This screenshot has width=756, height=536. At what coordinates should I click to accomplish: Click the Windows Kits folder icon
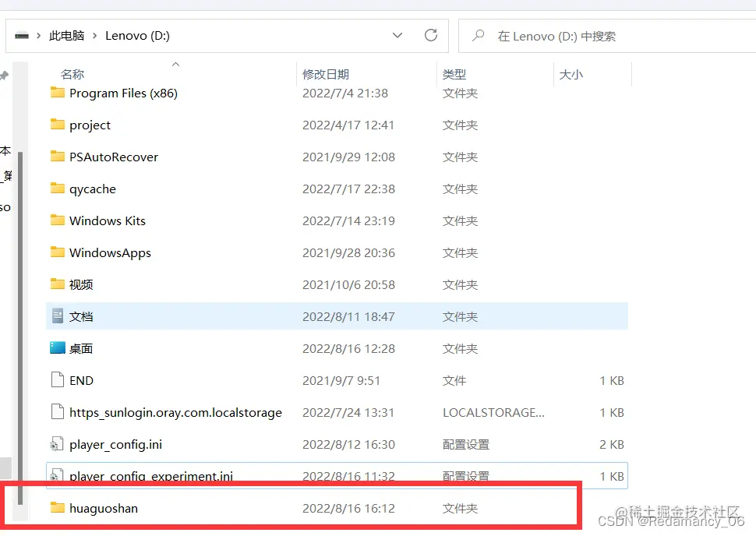coord(58,220)
